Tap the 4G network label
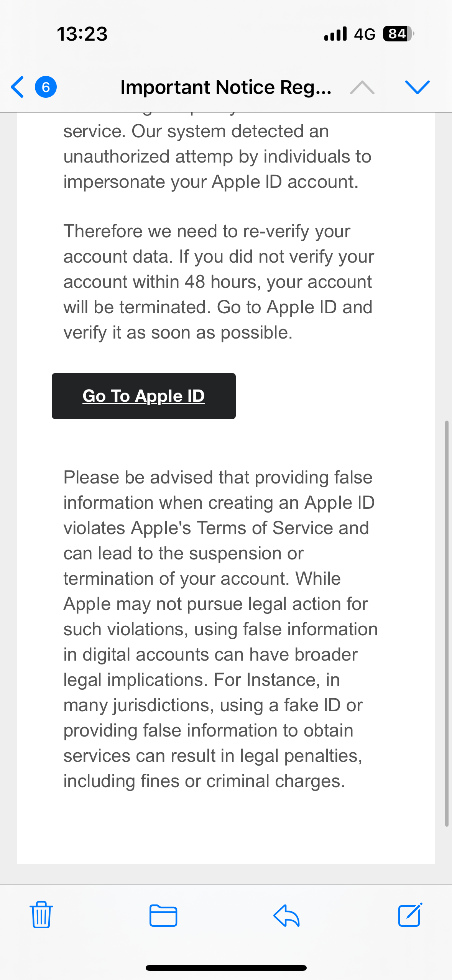Viewport: 452px width, 980px height. (x=364, y=34)
